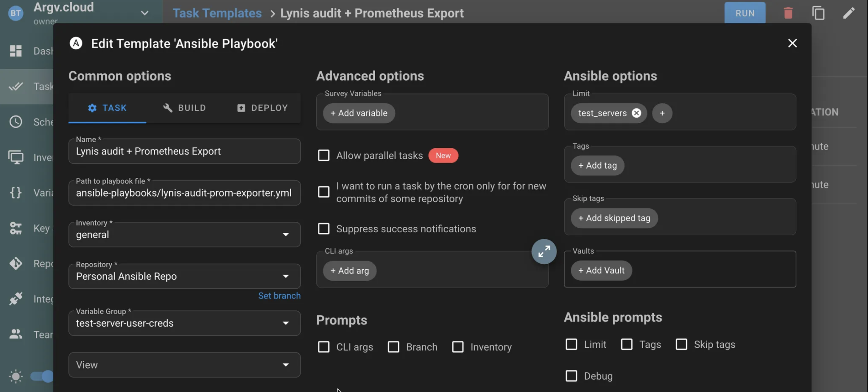
Task: Open the Dashboard sidebar icon
Action: coord(15,51)
